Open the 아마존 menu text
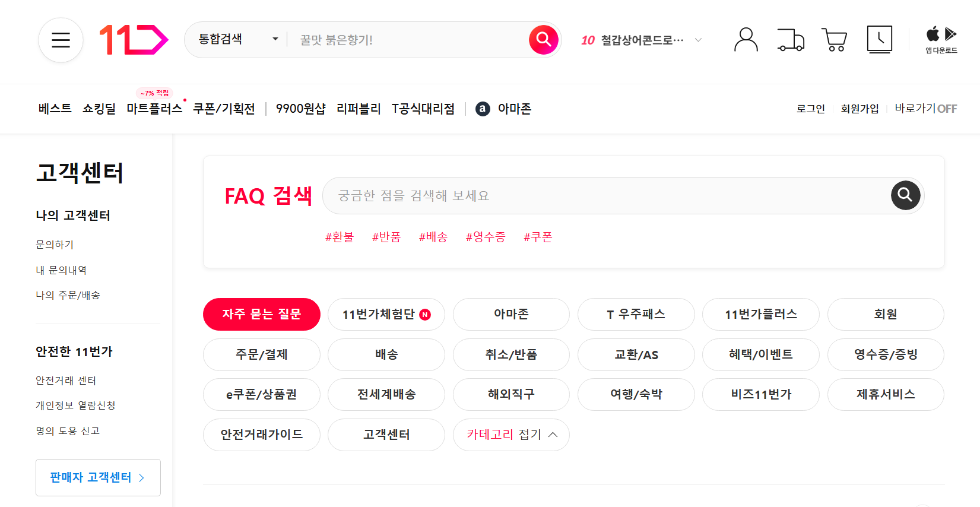The height and width of the screenshot is (507, 980). [515, 109]
